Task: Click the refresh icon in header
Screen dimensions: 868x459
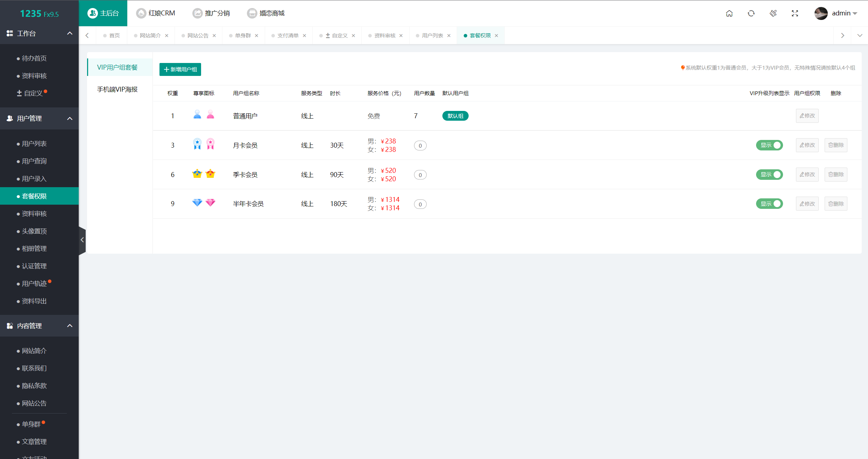Action: [751, 13]
